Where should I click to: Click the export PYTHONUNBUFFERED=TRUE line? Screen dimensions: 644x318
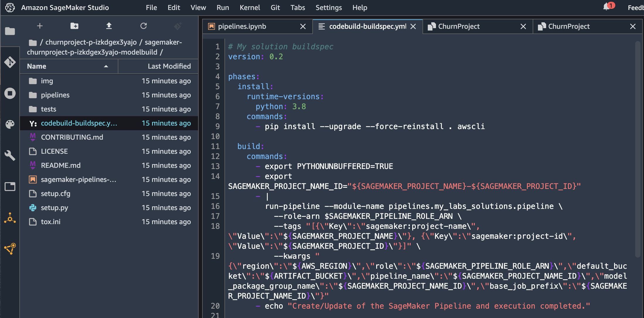tap(324, 166)
